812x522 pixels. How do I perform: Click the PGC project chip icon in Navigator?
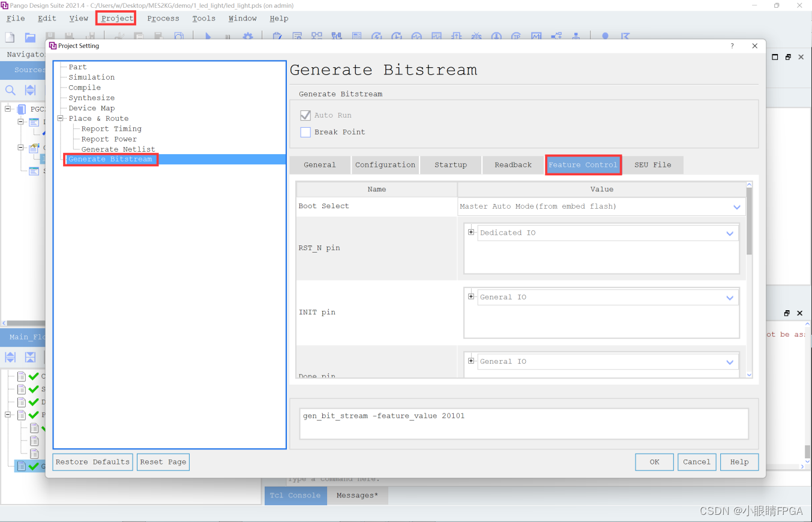pyautogui.click(x=22, y=109)
